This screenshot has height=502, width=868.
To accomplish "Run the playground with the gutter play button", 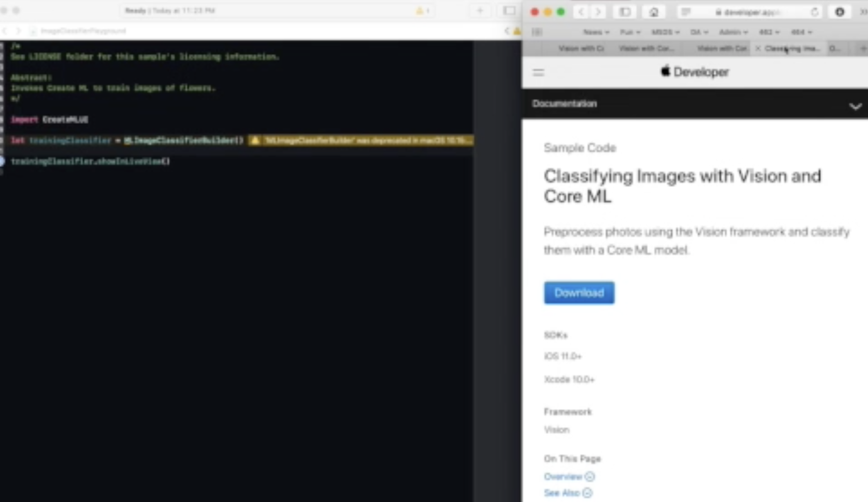I will pyautogui.click(x=2, y=162).
